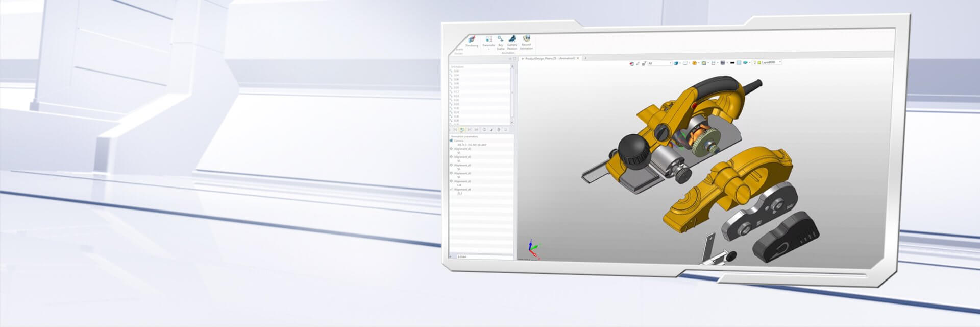Add a new document tab with plus
Image resolution: width=980 pixels, height=327 pixels.
(x=585, y=58)
